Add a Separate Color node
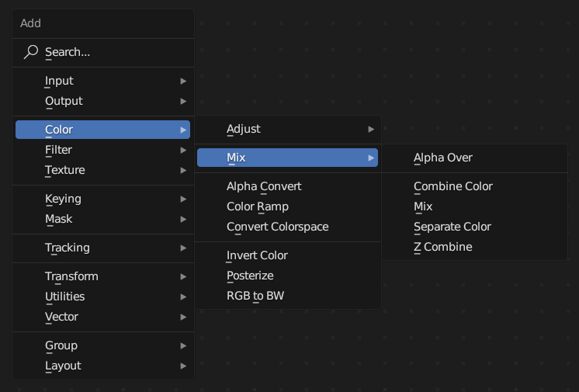579x392 pixels. coord(452,227)
